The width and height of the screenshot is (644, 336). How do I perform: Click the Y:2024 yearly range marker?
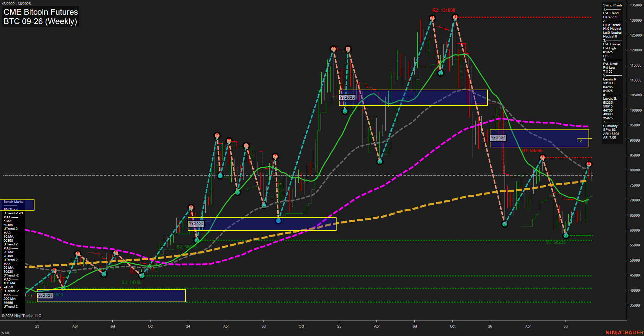coord(196,224)
